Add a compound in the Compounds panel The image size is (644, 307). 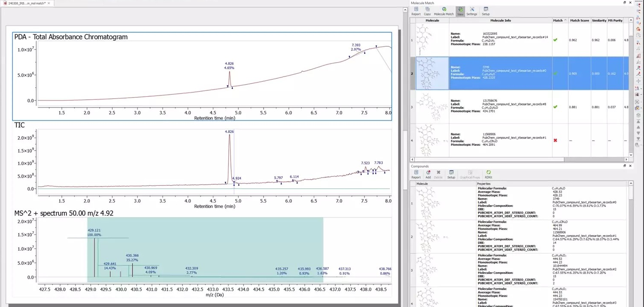point(428,174)
